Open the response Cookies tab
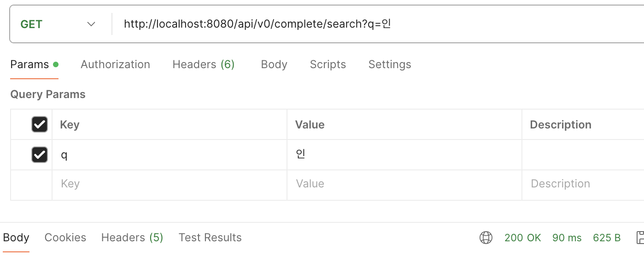This screenshot has width=644, height=256. 65,238
